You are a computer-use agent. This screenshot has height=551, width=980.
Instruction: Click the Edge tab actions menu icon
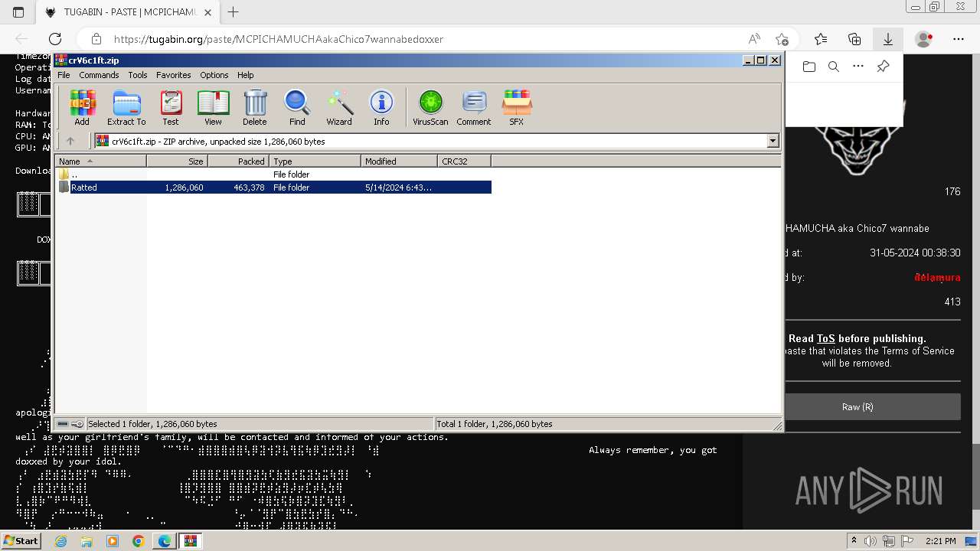(x=18, y=12)
